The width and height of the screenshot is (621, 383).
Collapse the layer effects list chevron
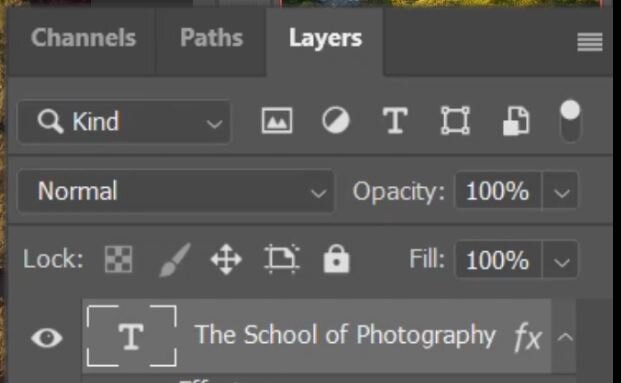(x=565, y=337)
